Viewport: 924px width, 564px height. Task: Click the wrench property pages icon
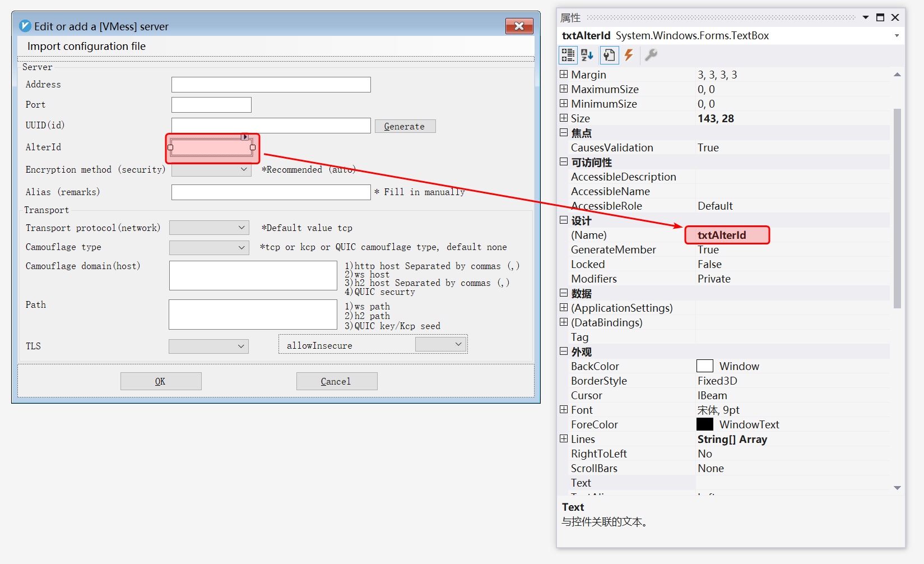point(651,55)
